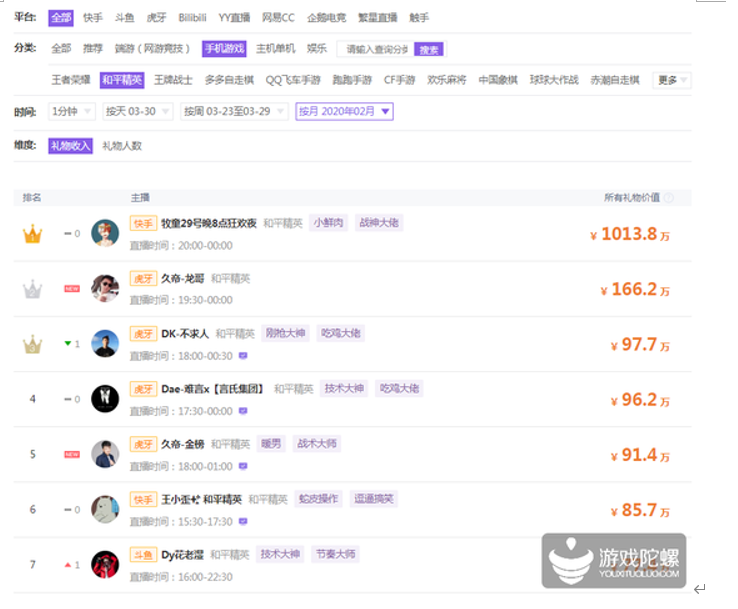Open the 1分钟 time dropdown
This screenshot has height=609, width=738.
[71, 112]
